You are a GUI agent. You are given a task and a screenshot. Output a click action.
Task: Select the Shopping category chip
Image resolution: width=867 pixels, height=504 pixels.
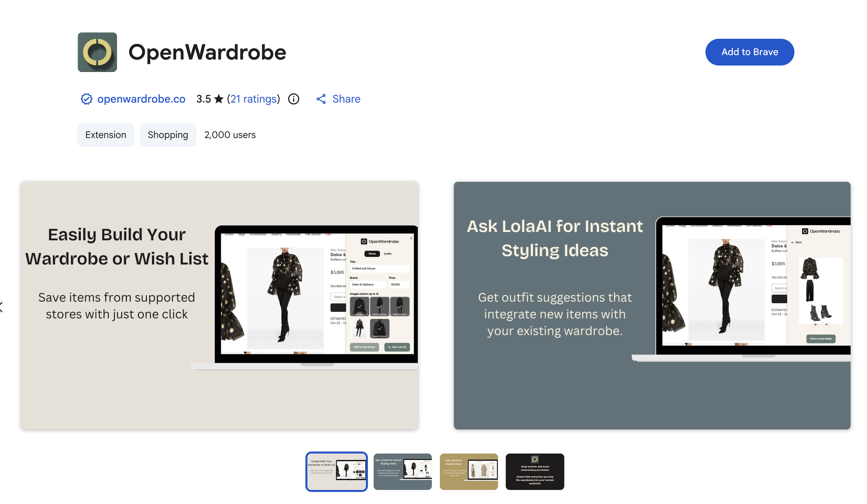(168, 135)
